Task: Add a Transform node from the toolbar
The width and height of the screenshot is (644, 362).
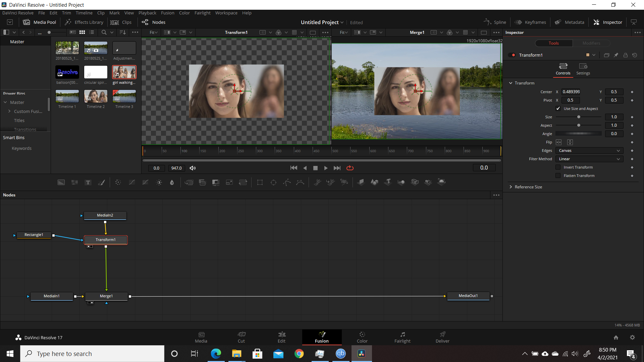Action: coord(243,182)
